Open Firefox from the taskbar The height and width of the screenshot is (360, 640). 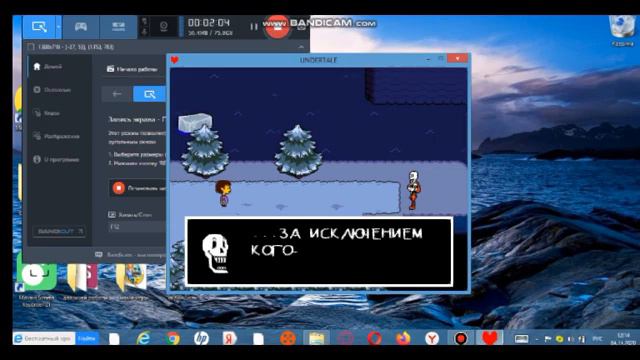click(403, 338)
